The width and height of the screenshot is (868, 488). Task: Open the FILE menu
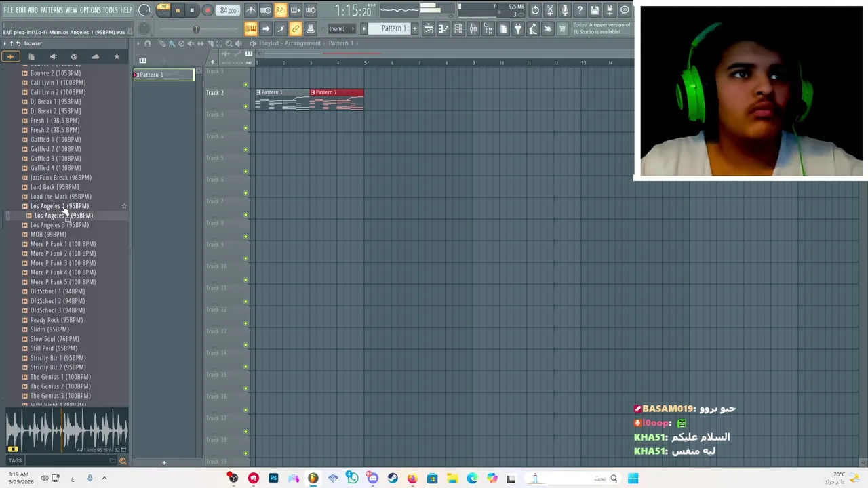pos(8,10)
